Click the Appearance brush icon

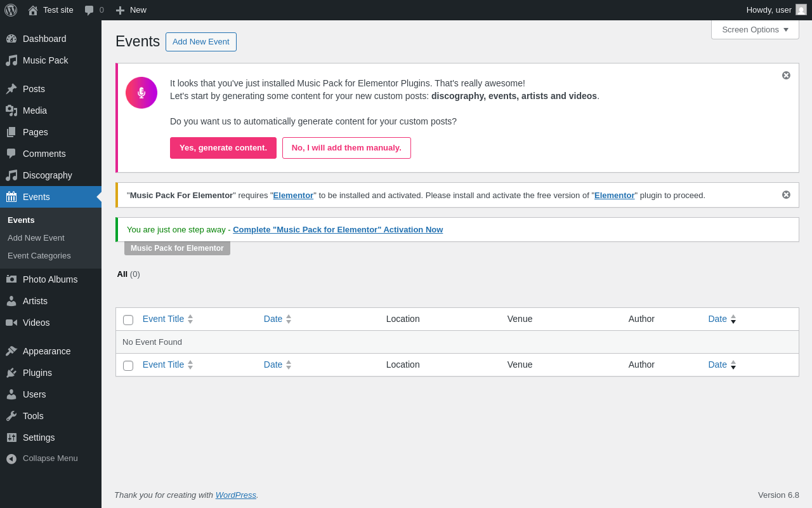click(x=11, y=351)
